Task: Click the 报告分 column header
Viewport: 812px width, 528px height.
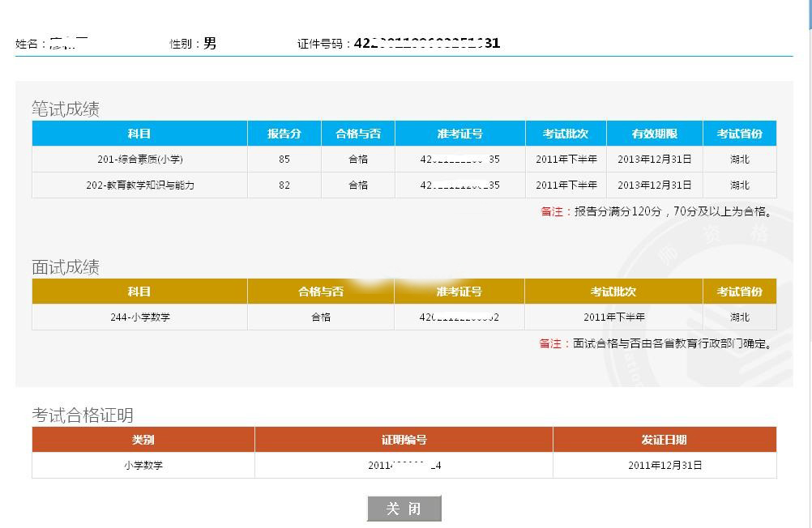Action: click(x=284, y=134)
